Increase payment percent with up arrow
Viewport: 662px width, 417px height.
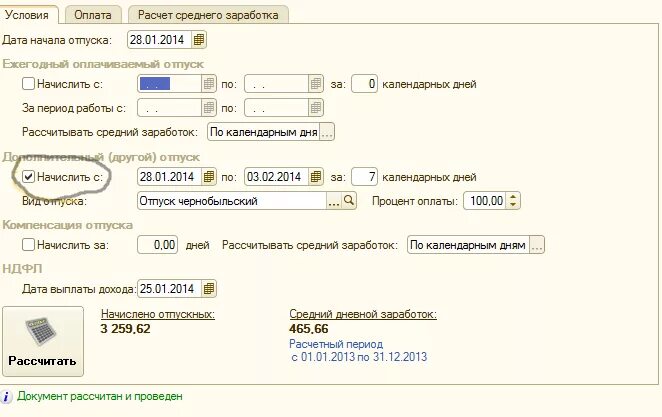click(x=513, y=197)
